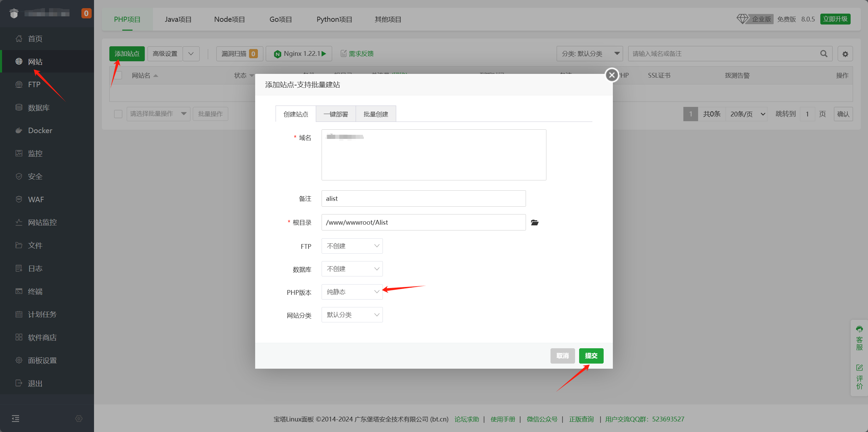
Task: Click the Docker whale sidebar icon
Action: tap(19, 130)
